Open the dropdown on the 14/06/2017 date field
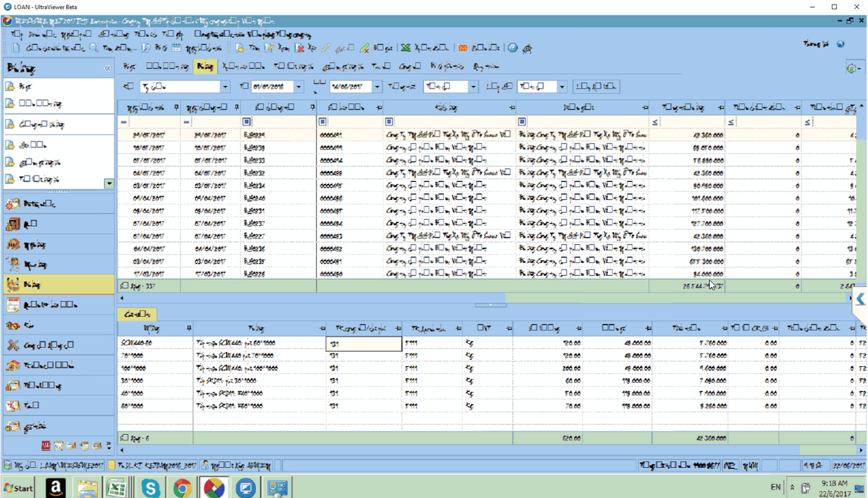 tap(377, 87)
